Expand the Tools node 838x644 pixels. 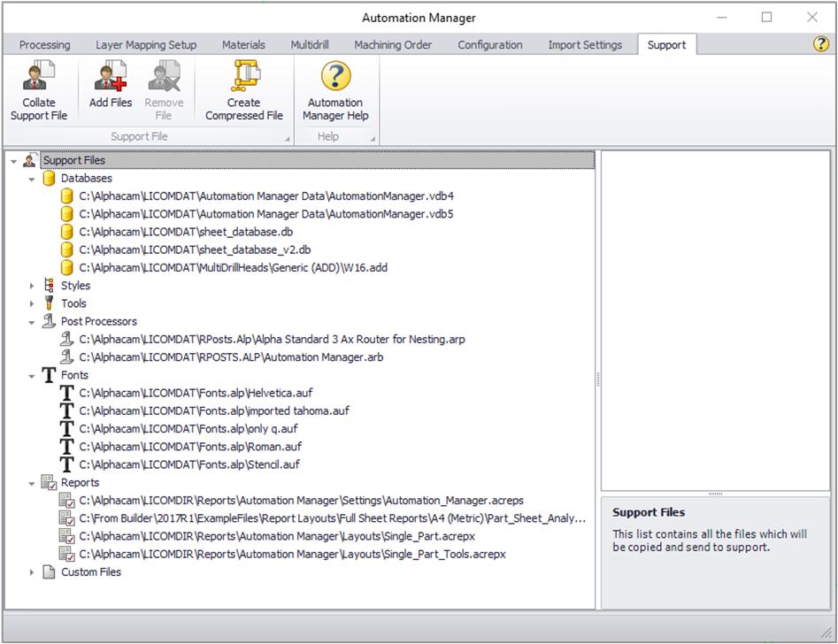click(x=32, y=303)
